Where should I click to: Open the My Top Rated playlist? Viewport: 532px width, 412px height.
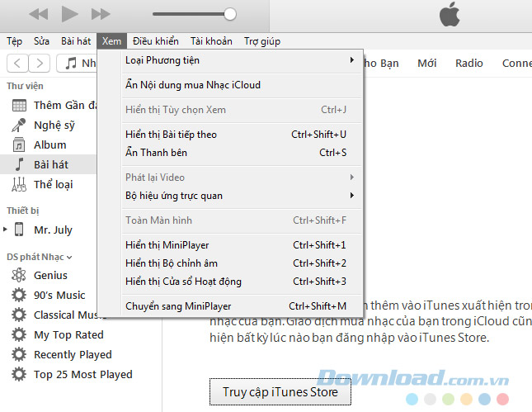pyautogui.click(x=68, y=335)
